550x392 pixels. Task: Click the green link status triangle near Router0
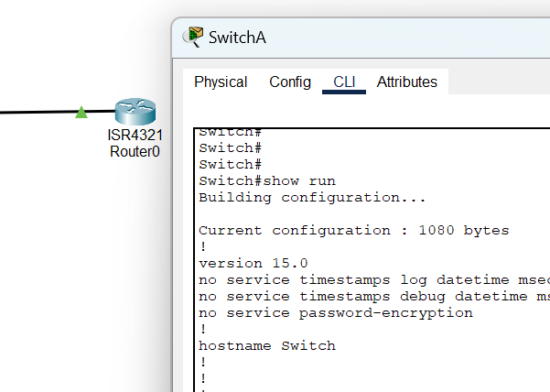point(81,112)
